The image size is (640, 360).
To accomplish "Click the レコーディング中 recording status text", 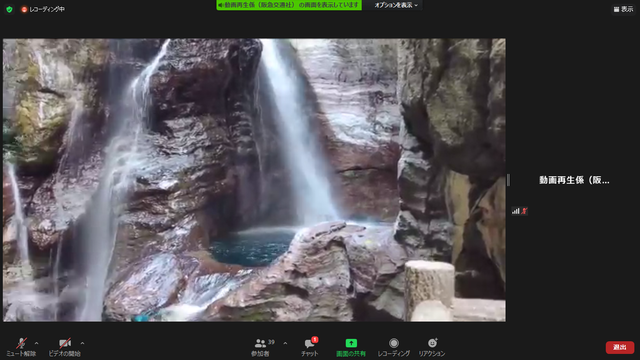I will click(47, 9).
